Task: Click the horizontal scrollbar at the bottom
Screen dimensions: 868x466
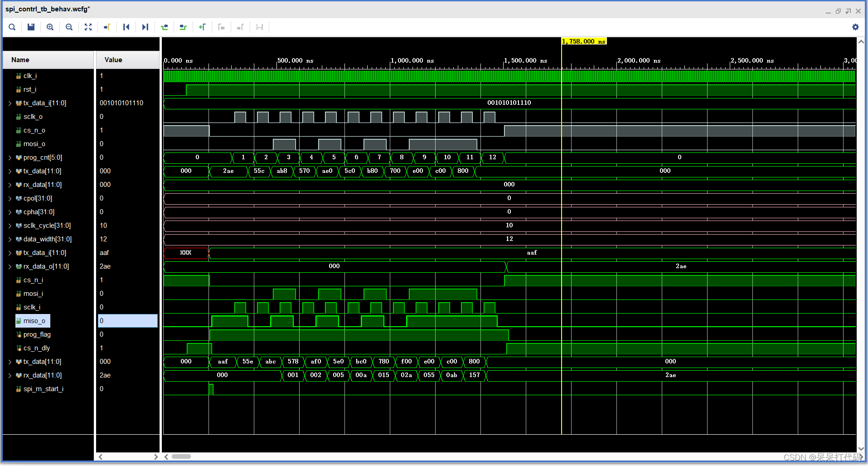Action: tap(181, 456)
